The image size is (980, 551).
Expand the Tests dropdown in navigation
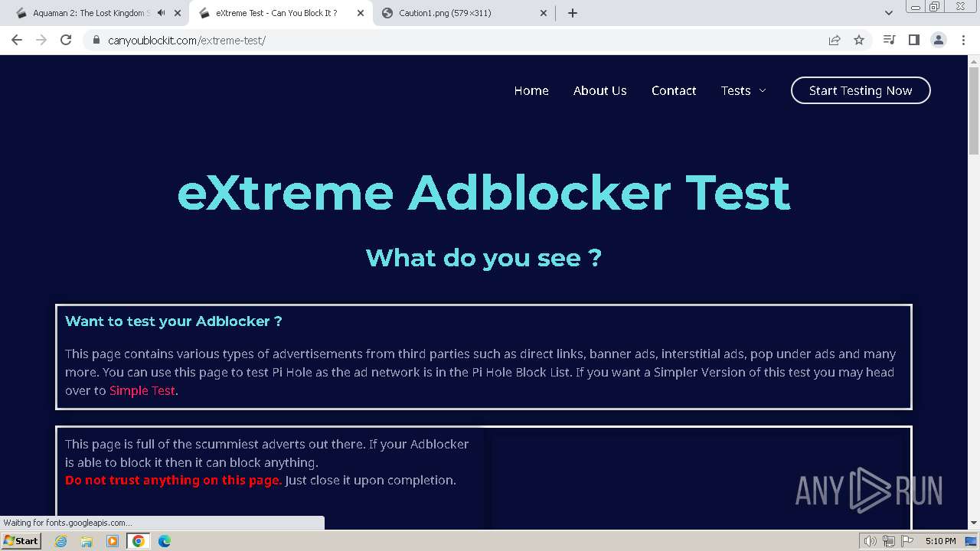tap(743, 90)
